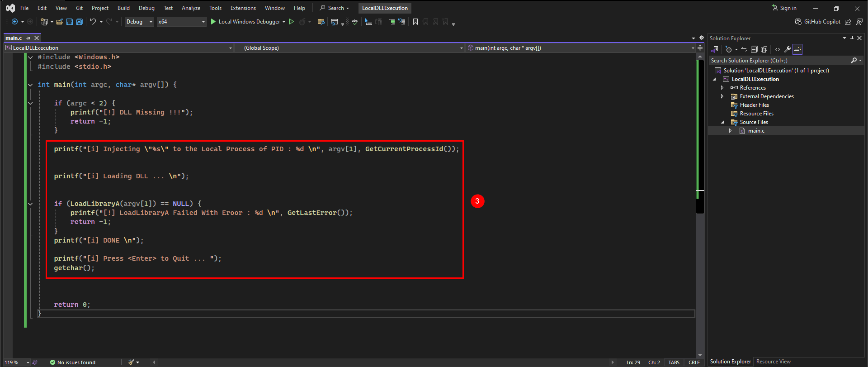
Task: Open the Global Scope dropdown
Action: coord(350,48)
